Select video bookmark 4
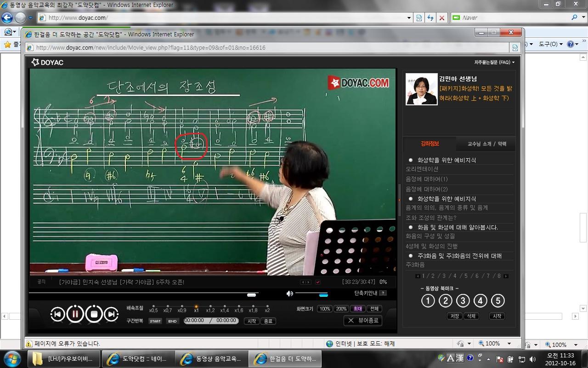Screen dimensions: 588x368 click(480, 301)
